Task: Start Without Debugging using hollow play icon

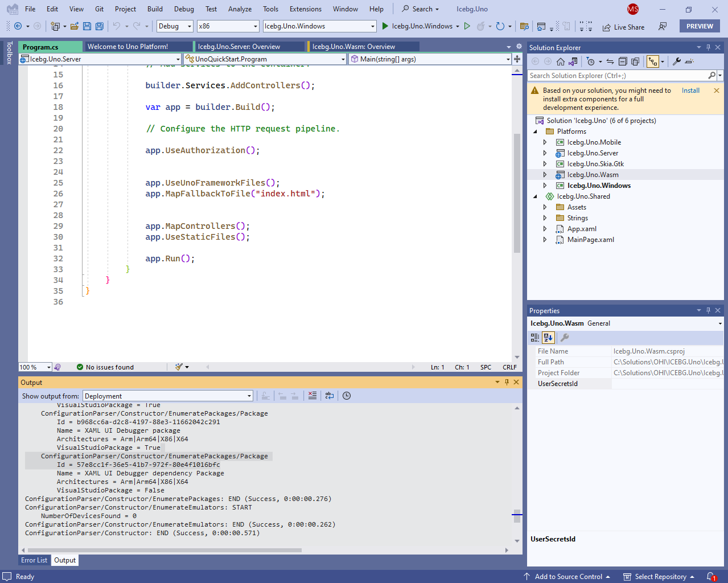Action: 467,26
